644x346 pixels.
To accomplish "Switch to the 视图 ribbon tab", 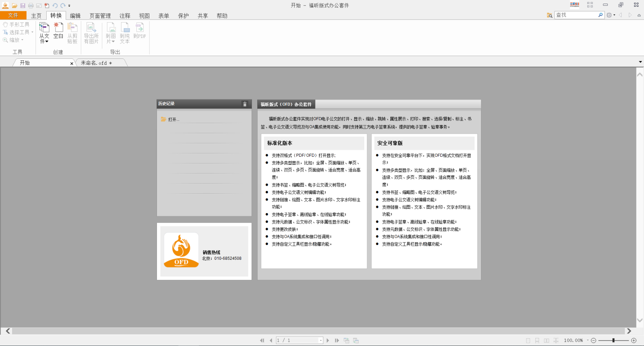I will pos(144,16).
